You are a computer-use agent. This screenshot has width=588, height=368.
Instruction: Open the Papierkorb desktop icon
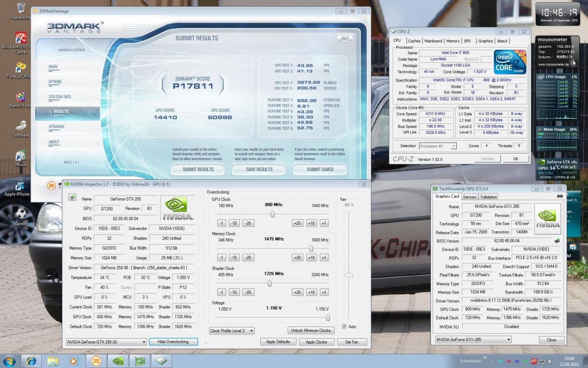pos(20,11)
